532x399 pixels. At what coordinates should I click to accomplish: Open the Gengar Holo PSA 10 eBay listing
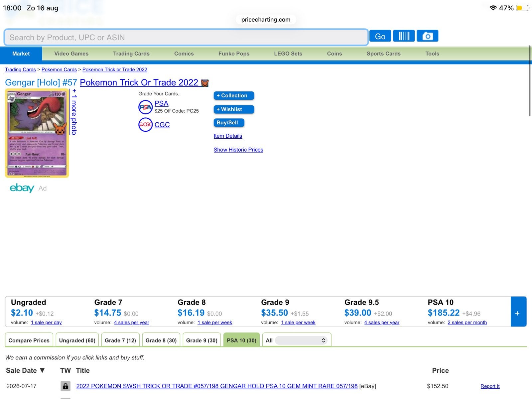tap(217, 386)
